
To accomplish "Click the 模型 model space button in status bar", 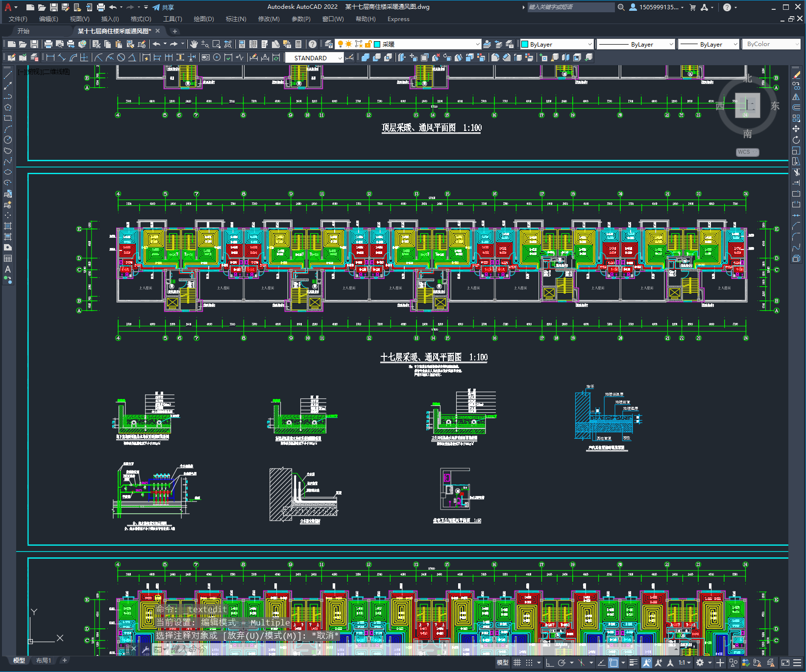I will click(503, 663).
